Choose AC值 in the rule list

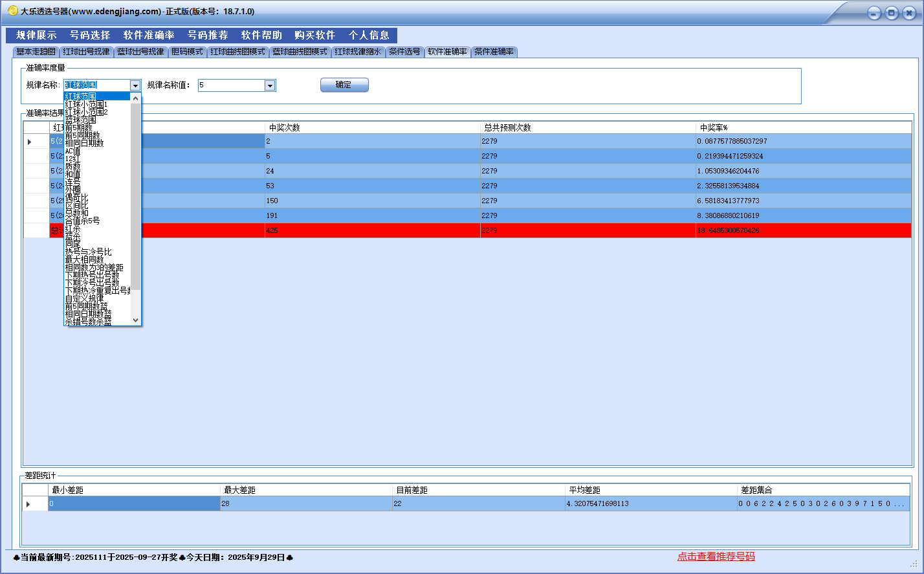pyautogui.click(x=73, y=151)
